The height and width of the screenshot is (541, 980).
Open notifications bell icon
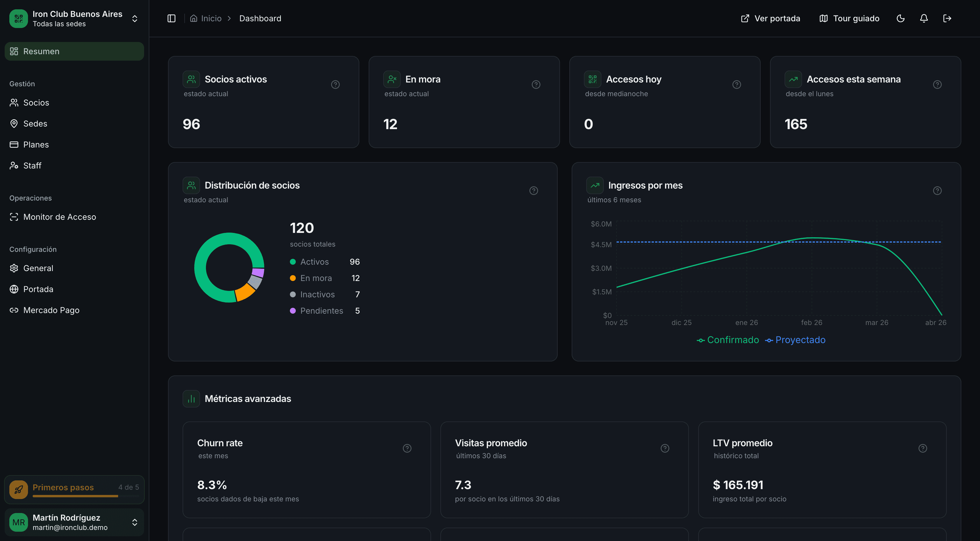[924, 18]
